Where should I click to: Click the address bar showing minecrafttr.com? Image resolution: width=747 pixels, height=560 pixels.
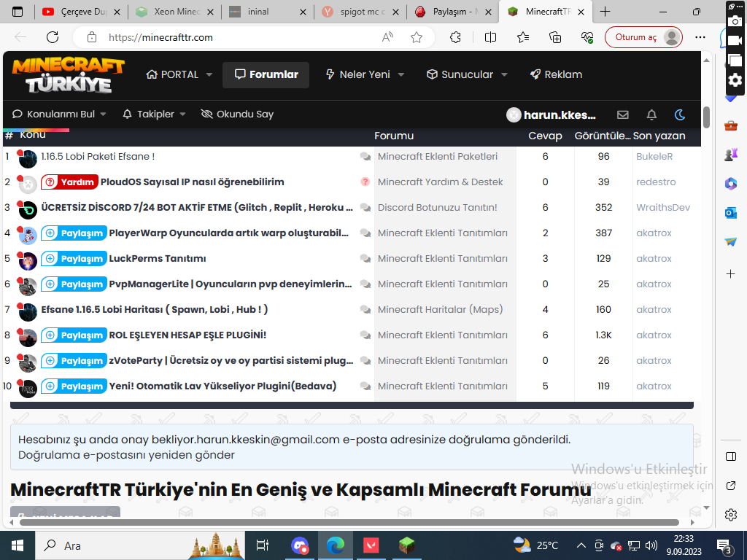(241, 37)
